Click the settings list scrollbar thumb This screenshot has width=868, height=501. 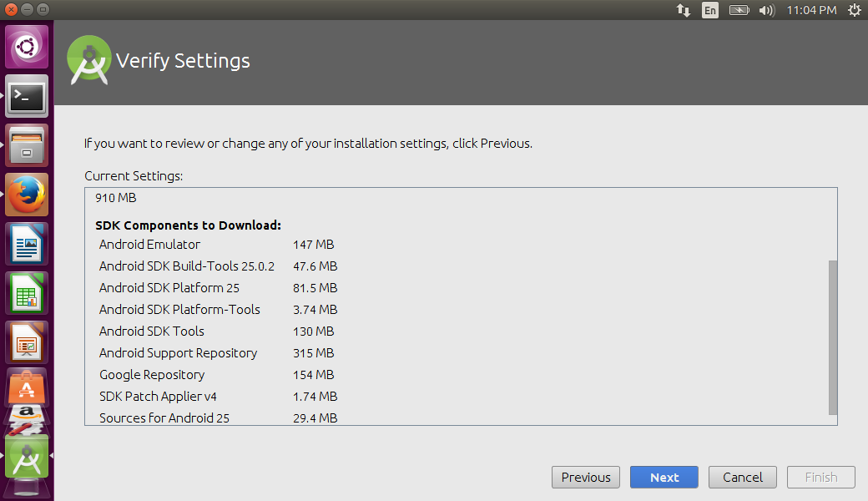[x=833, y=337]
